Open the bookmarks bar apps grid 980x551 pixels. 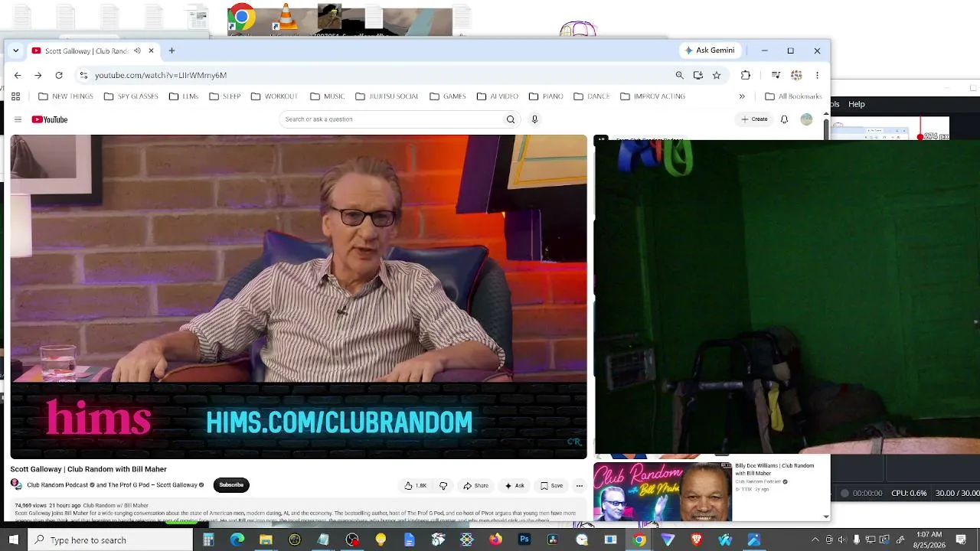point(15,96)
